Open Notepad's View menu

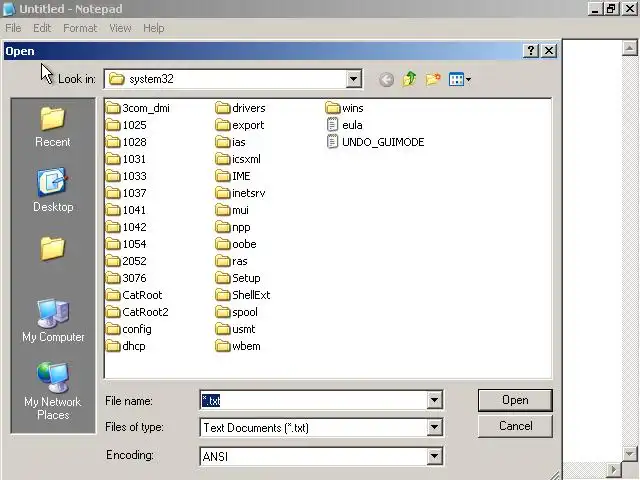tap(120, 28)
